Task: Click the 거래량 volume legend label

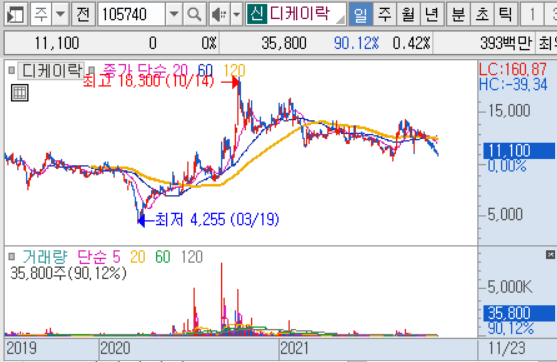Action: coord(45,256)
